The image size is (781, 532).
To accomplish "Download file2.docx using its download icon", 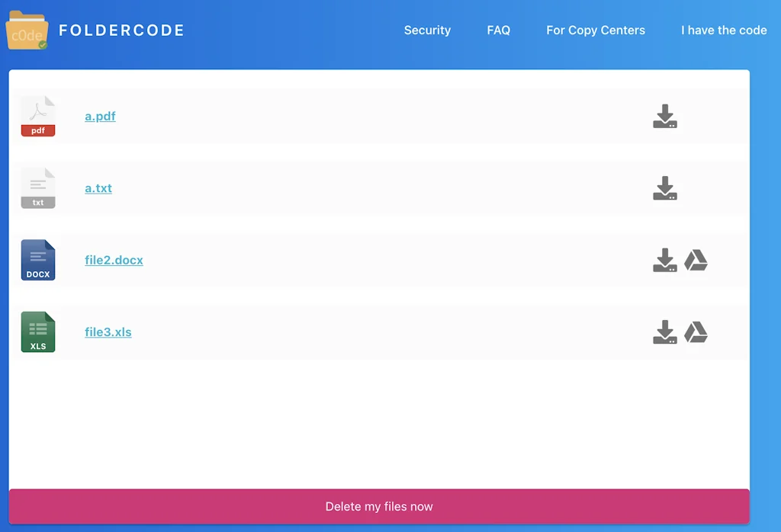I will click(x=665, y=260).
